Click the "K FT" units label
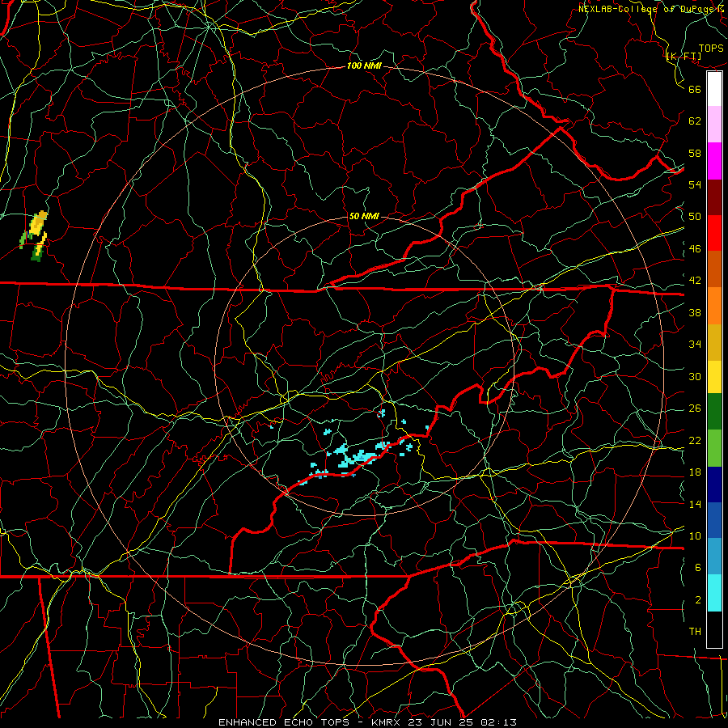 click(684, 57)
